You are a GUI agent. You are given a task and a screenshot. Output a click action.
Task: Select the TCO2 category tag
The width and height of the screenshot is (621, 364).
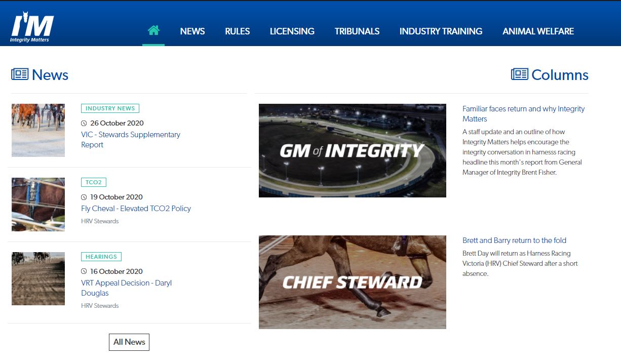[94, 182]
